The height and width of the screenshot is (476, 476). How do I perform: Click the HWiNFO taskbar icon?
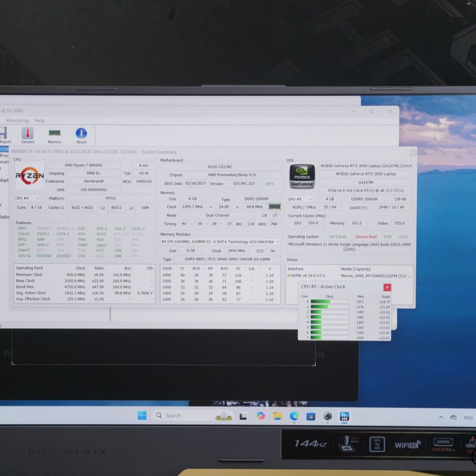coord(344,416)
